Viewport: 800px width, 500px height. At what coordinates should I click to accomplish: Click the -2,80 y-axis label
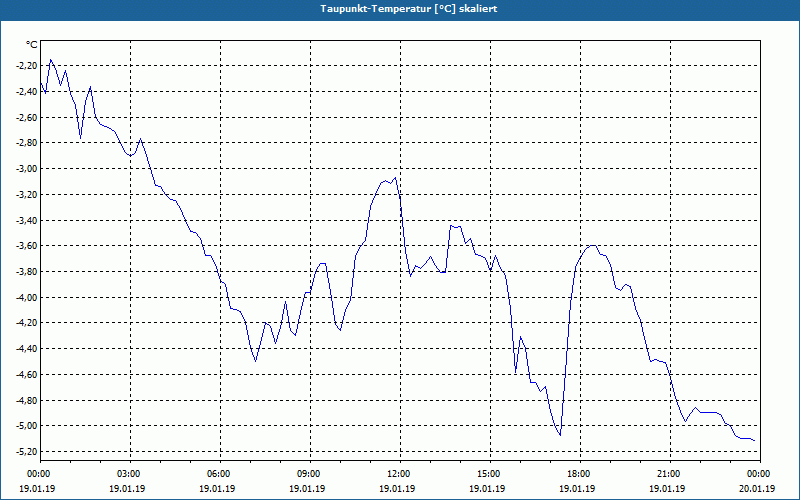pyautogui.click(x=27, y=143)
